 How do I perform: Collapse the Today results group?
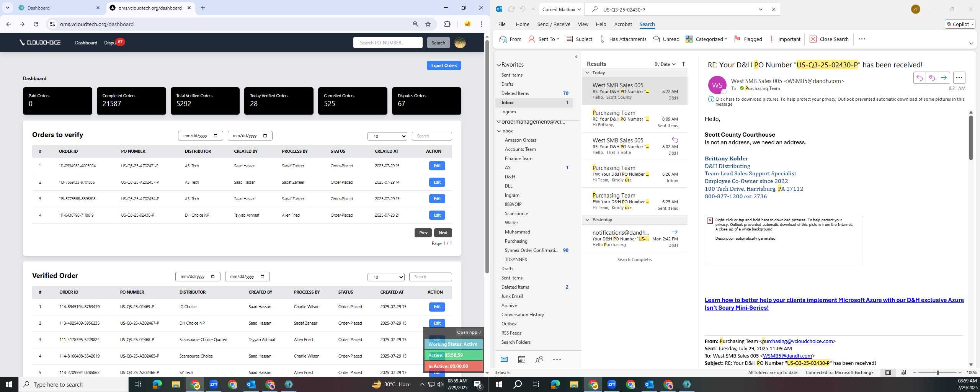click(x=587, y=72)
